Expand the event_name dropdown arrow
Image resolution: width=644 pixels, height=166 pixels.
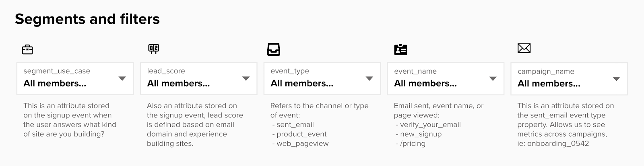[493, 79]
